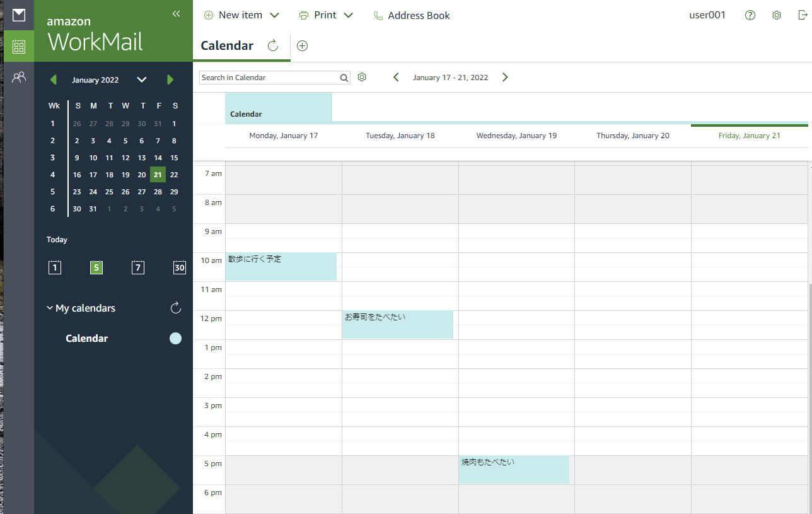Select January 31 in mini calendar
Image resolution: width=812 pixels, height=514 pixels.
(93, 209)
